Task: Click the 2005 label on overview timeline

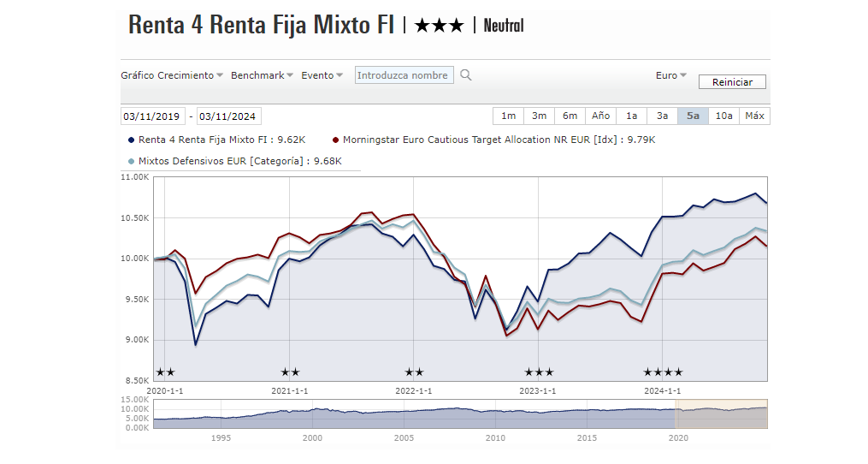Action: point(404,438)
